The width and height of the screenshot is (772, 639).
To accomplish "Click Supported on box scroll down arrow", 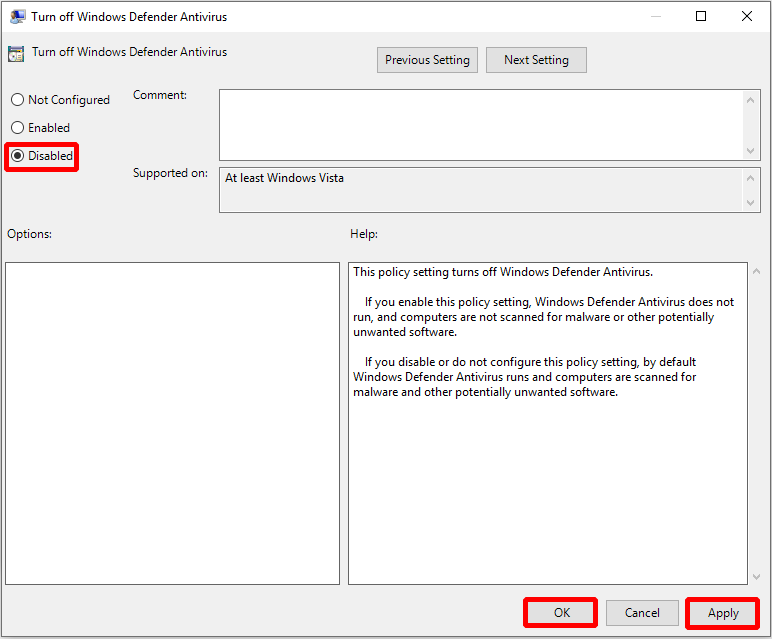I will (750, 202).
